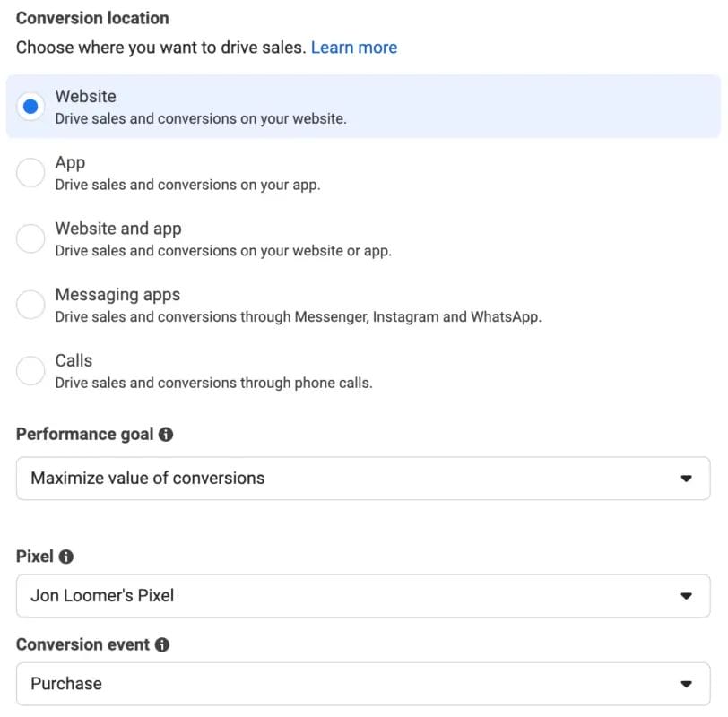Choose the Website and app option
Screen dimensions: 728x717
(30, 238)
